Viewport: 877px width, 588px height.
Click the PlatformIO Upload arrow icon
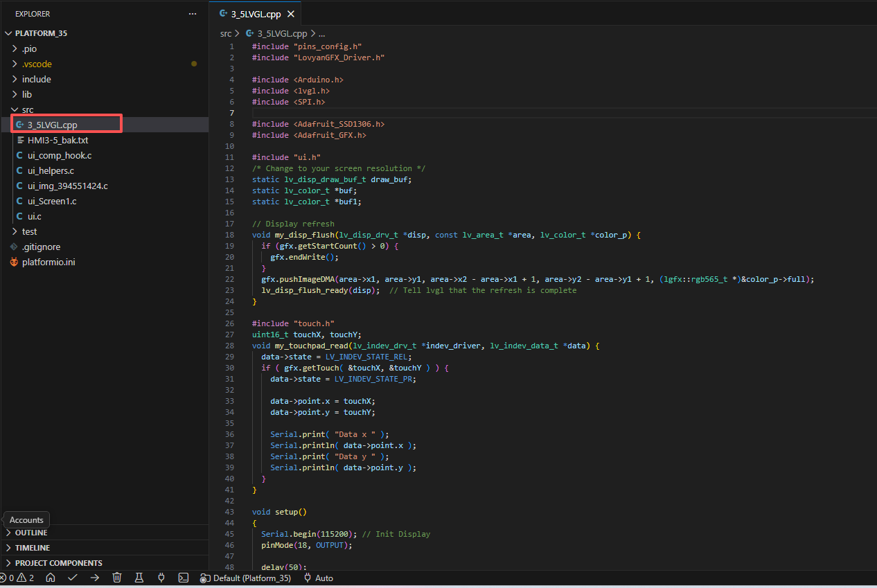pyautogui.click(x=95, y=578)
